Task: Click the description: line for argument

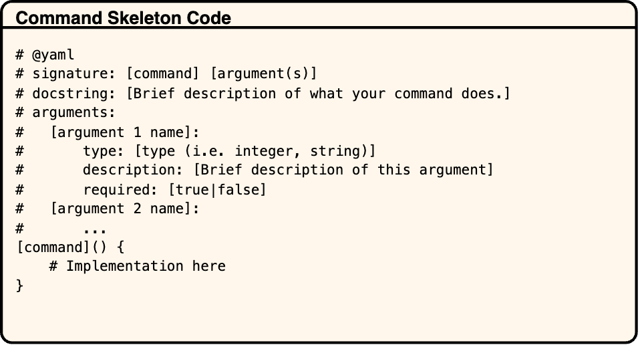Action: (x=255, y=170)
